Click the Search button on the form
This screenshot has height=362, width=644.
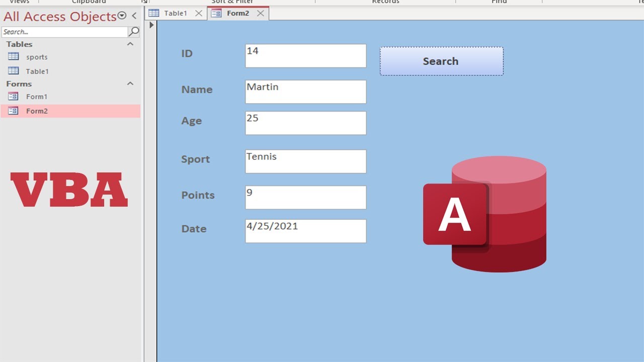pyautogui.click(x=441, y=61)
